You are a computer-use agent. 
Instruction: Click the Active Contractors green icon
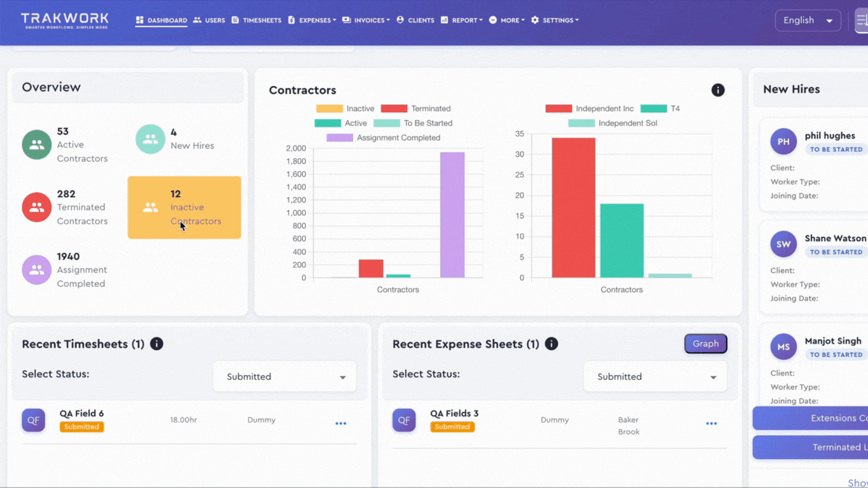pyautogui.click(x=37, y=145)
